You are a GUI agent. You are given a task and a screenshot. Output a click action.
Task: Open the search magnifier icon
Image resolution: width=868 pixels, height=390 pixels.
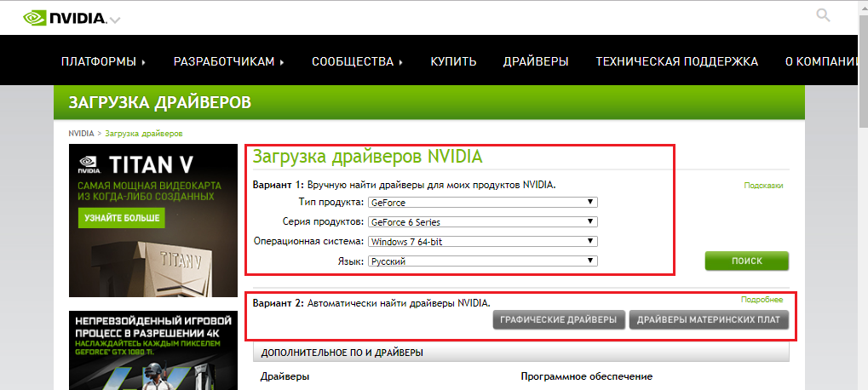[823, 15]
